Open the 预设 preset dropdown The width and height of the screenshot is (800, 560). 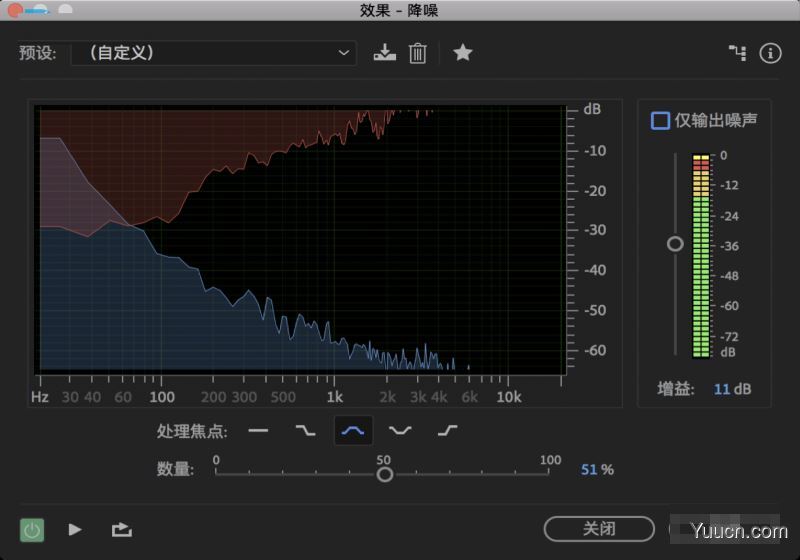tap(214, 53)
